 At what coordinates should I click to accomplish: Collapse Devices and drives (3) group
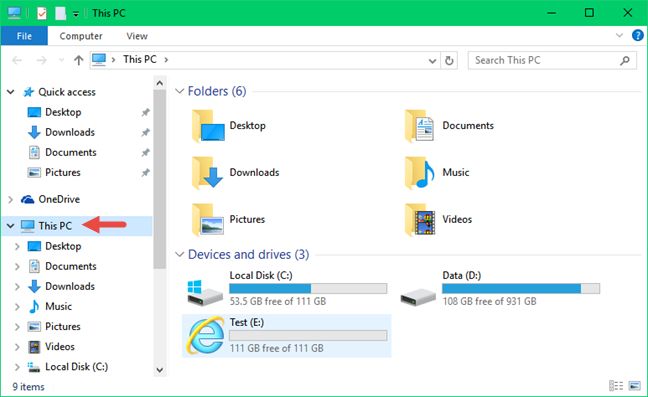point(179,254)
